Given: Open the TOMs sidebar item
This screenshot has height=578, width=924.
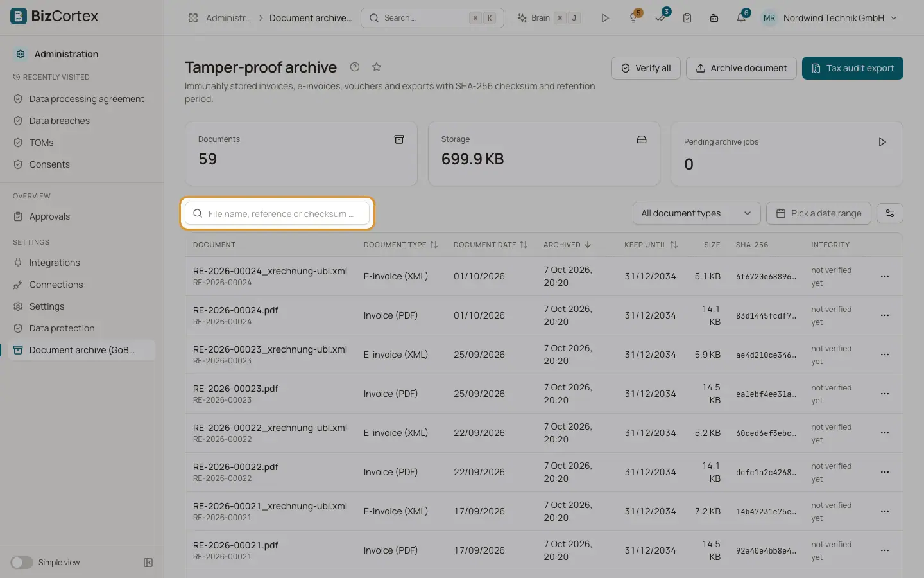Looking at the screenshot, I should [x=81, y=143].
